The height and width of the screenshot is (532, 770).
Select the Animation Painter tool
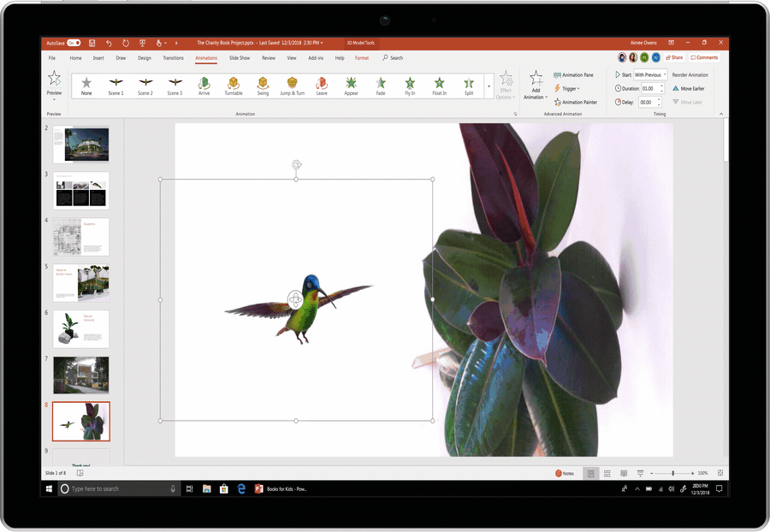click(x=576, y=102)
